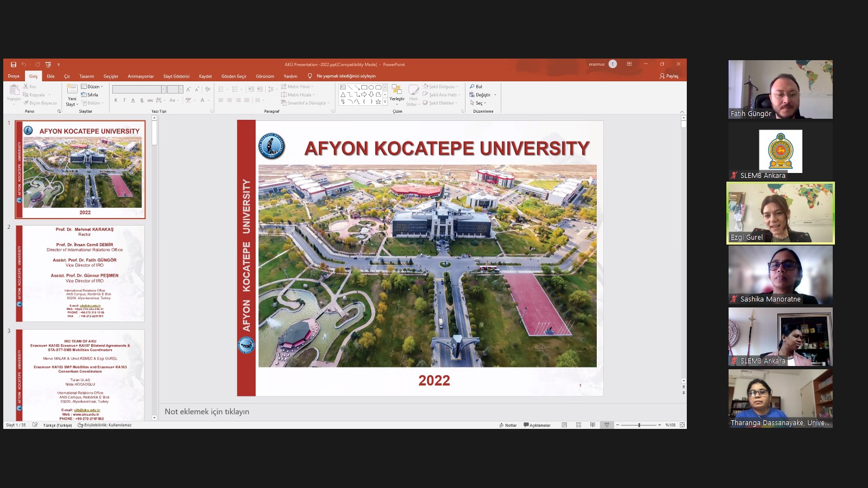Open the font size dropdown
Viewport: 868px width, 488px height.
pyautogui.click(x=181, y=89)
